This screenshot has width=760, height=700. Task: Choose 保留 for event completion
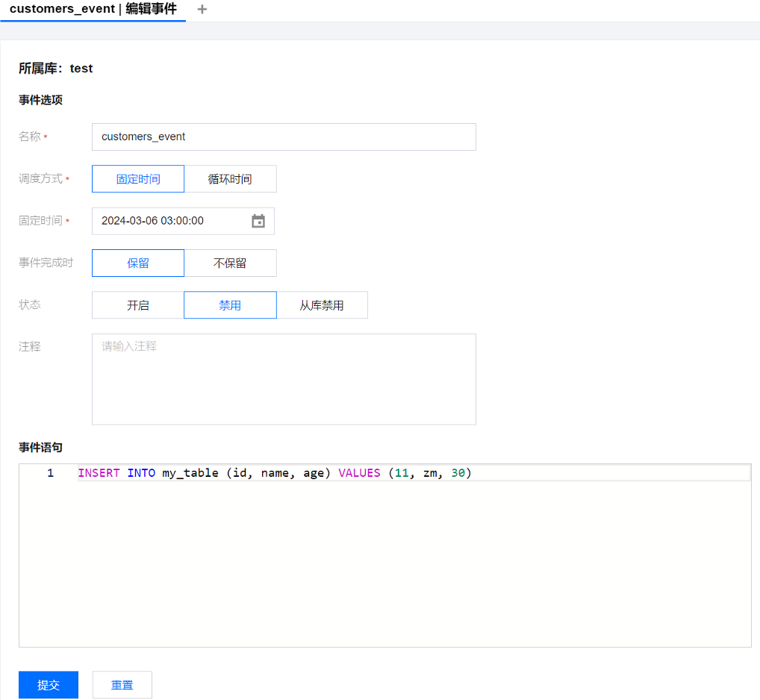(138, 263)
